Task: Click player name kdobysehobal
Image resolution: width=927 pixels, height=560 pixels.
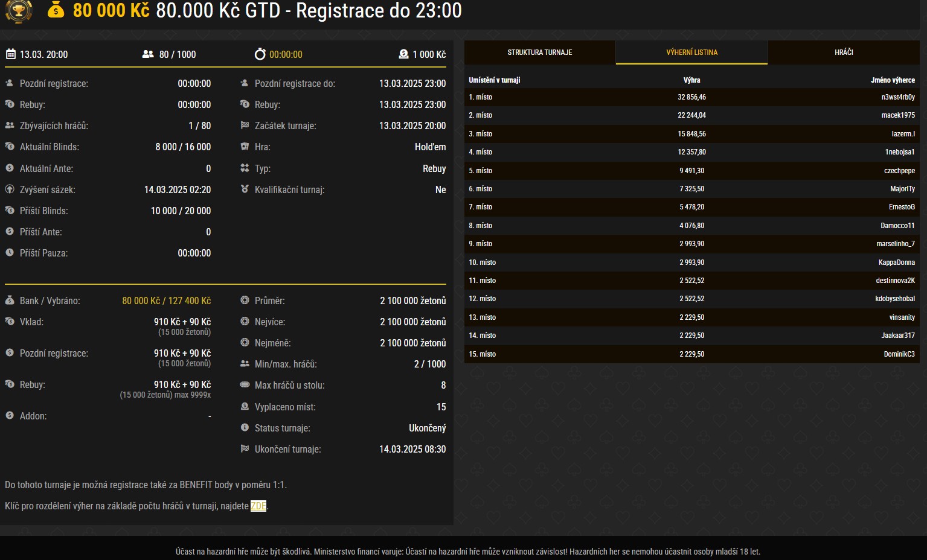Action: tap(895, 299)
